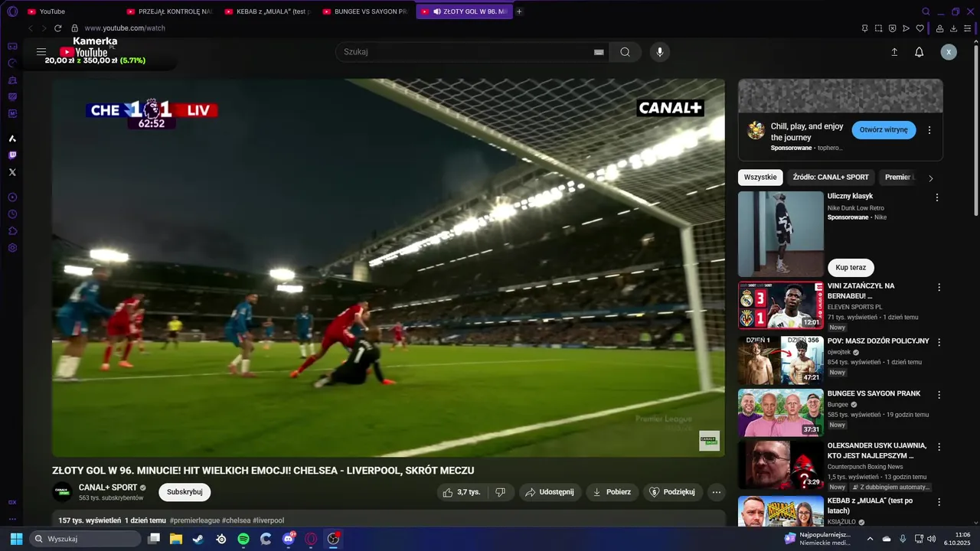Screen dimensions: 980x551
Task: Open CANAL+ SPORT channel name link
Action: click(x=108, y=487)
